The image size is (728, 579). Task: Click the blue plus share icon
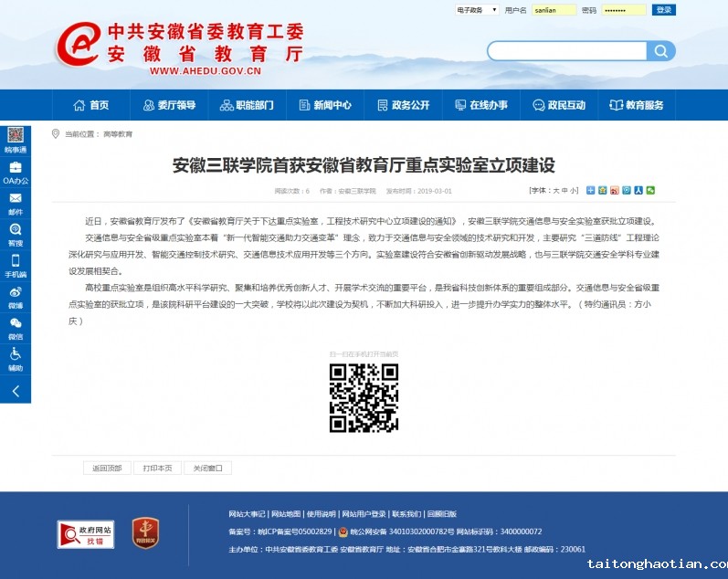(591, 191)
